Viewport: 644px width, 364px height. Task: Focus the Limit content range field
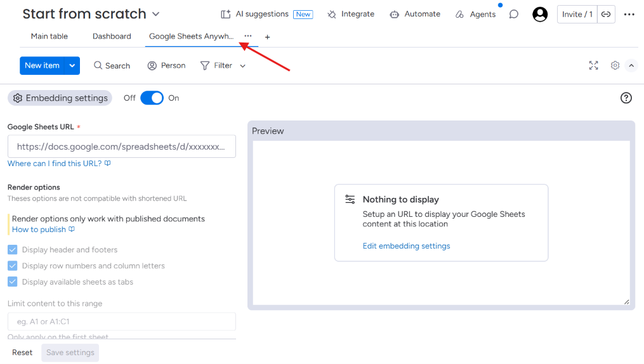pyautogui.click(x=122, y=322)
